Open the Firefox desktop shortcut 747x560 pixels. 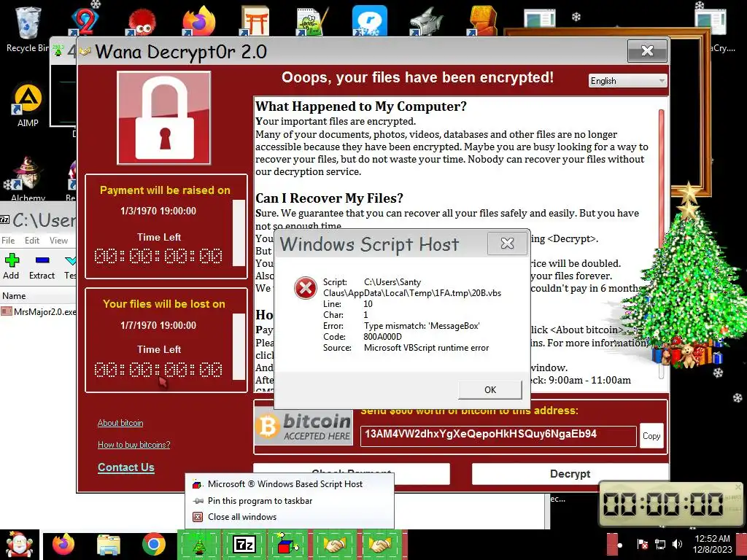tap(199, 21)
